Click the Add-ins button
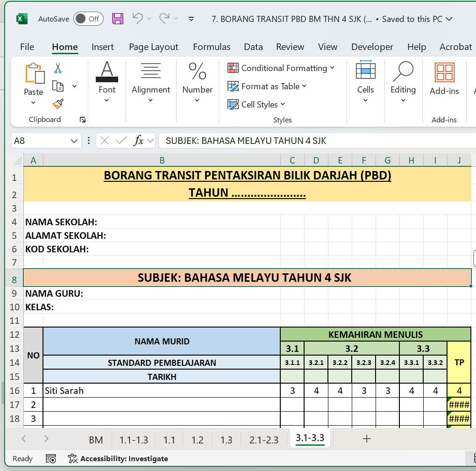 click(444, 79)
